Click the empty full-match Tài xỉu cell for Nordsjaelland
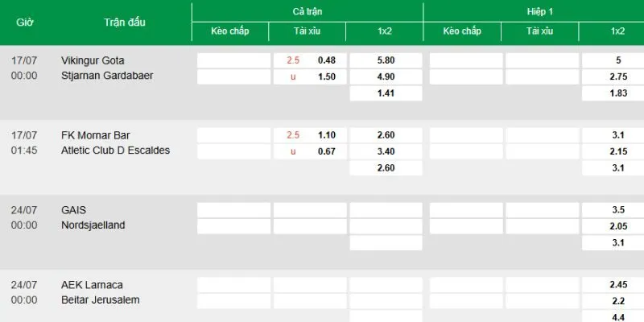 tap(310, 226)
